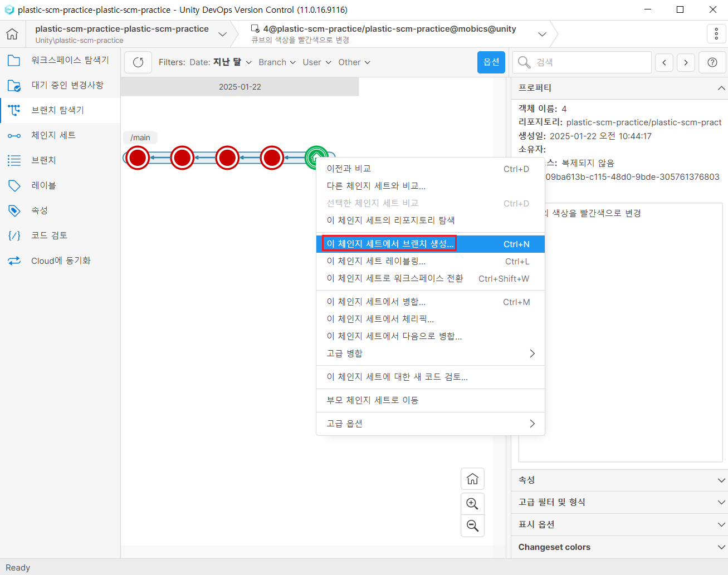Screen dimensions: 728x575
Task: Select the fourth red changeset on /main
Action: [272, 158]
